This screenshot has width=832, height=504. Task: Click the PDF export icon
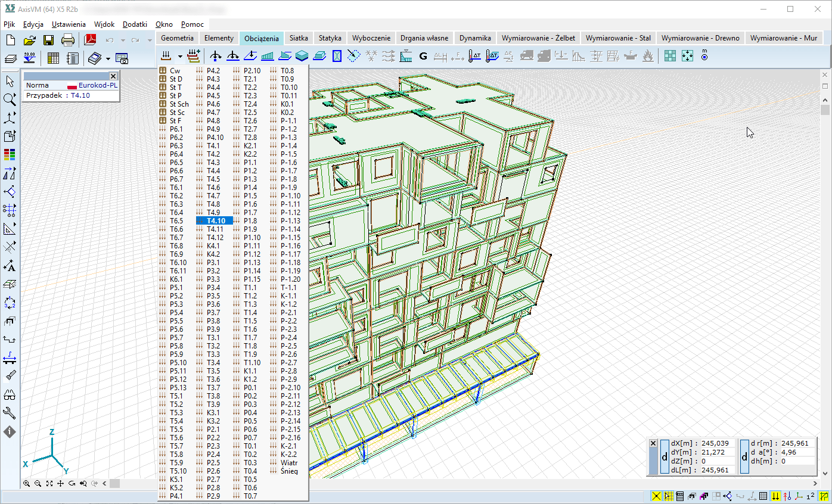[x=90, y=41]
